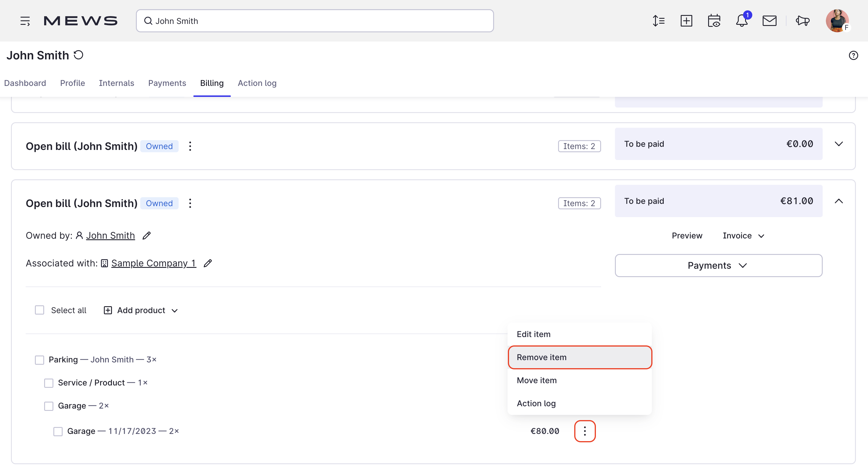Open Sample Company 1 link
This screenshot has height=474, width=868.
click(153, 263)
